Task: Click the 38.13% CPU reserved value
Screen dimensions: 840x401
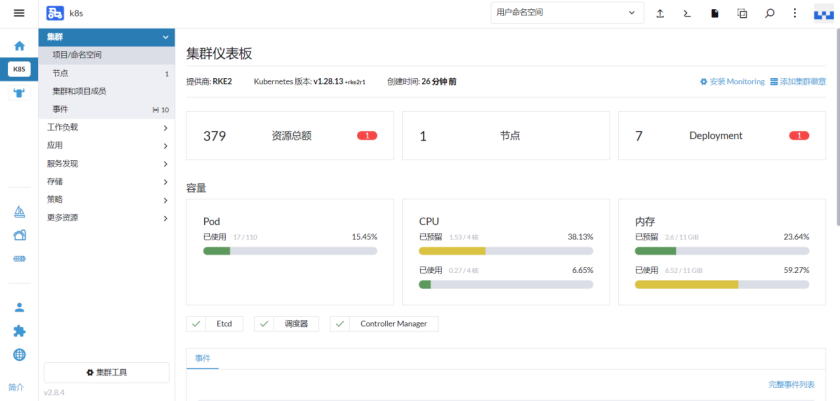Action: point(580,237)
